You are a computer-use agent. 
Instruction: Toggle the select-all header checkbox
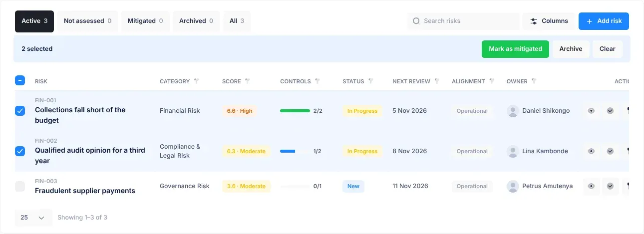(x=20, y=80)
